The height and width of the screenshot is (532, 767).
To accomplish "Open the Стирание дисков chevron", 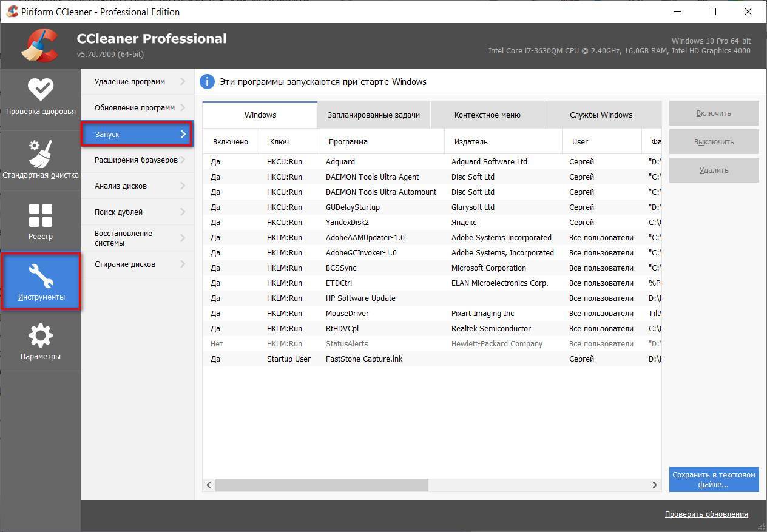I will tap(182, 264).
